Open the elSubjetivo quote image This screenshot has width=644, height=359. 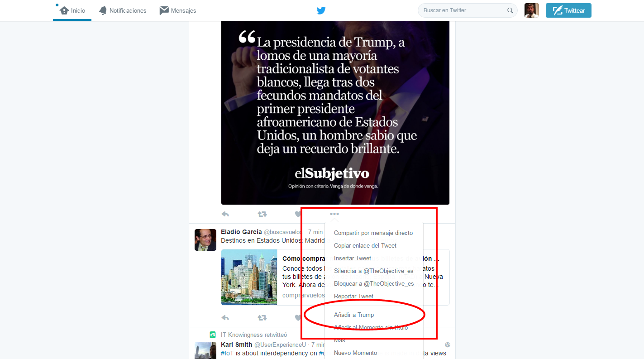pyautogui.click(x=335, y=113)
